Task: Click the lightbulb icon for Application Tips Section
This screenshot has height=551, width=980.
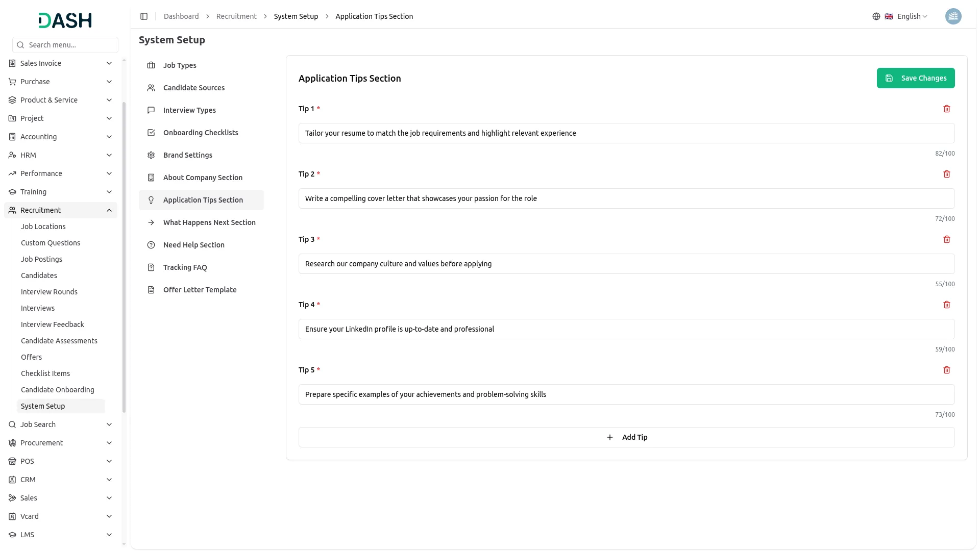Action: click(151, 200)
